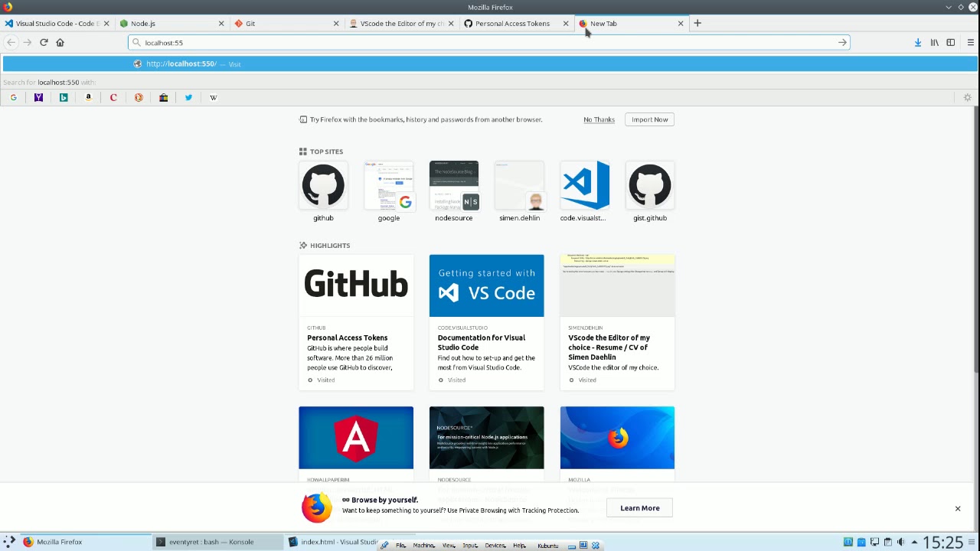
Task: Switch to the Node.js tab
Action: (172, 23)
